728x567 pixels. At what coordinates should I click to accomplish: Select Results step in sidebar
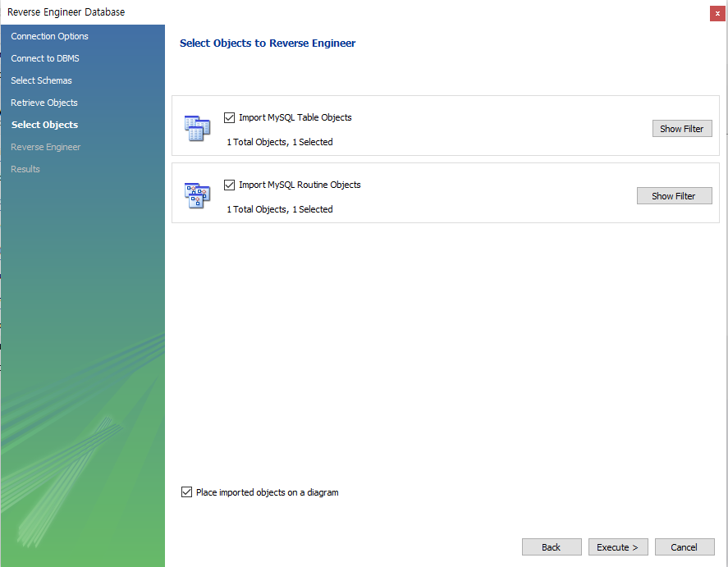[x=25, y=169]
